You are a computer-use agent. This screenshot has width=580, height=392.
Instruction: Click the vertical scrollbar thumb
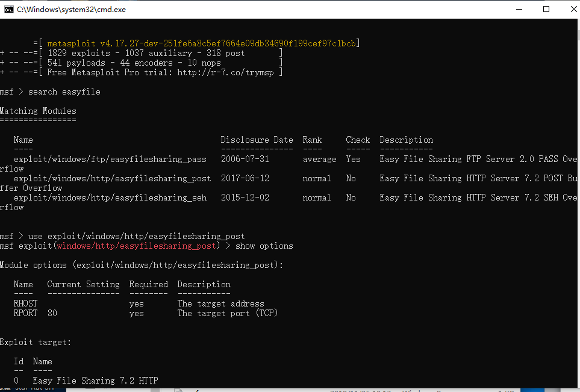click(579, 35)
